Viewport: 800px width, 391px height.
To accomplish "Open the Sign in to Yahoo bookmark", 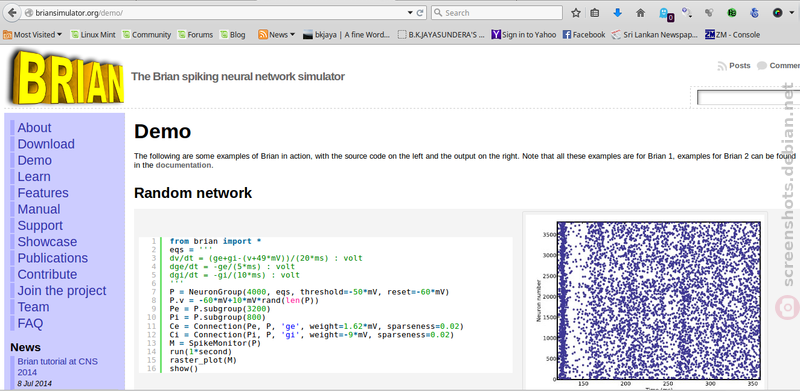I will click(x=524, y=35).
